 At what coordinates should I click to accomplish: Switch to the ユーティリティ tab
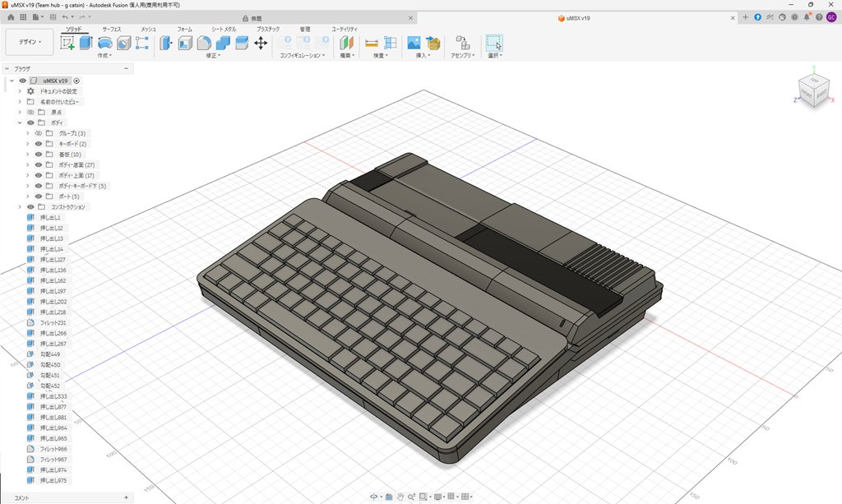[345, 29]
